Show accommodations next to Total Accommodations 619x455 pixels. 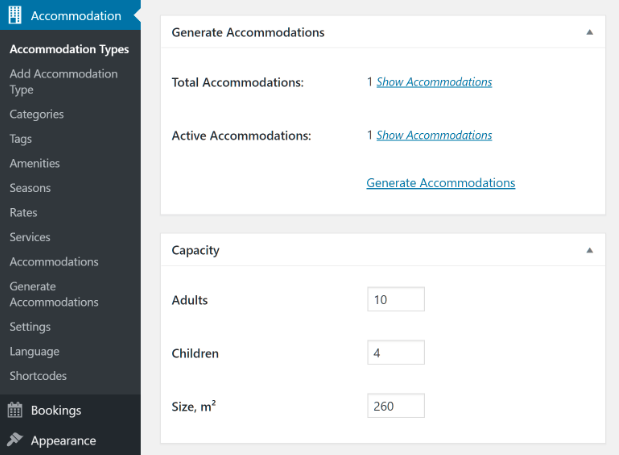click(434, 82)
